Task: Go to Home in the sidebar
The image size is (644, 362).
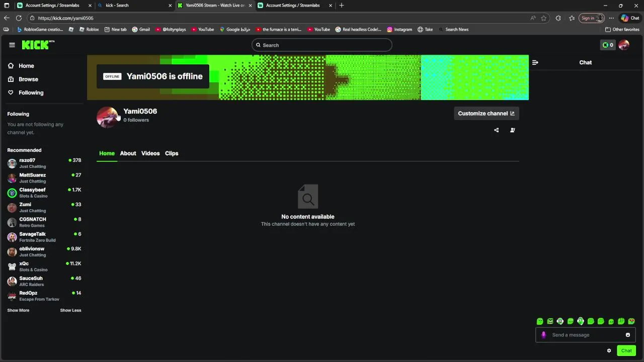Action: pyautogui.click(x=21, y=66)
